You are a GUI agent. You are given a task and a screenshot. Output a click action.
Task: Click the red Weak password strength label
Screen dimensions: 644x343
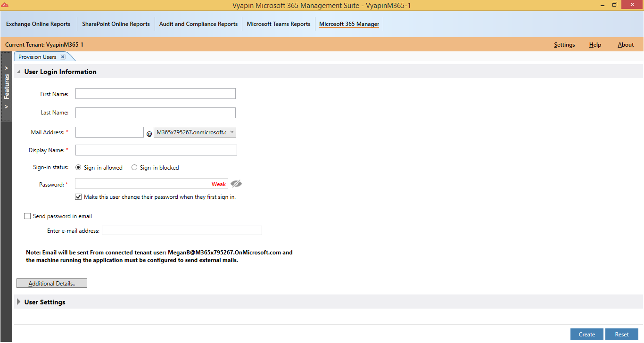click(x=219, y=184)
